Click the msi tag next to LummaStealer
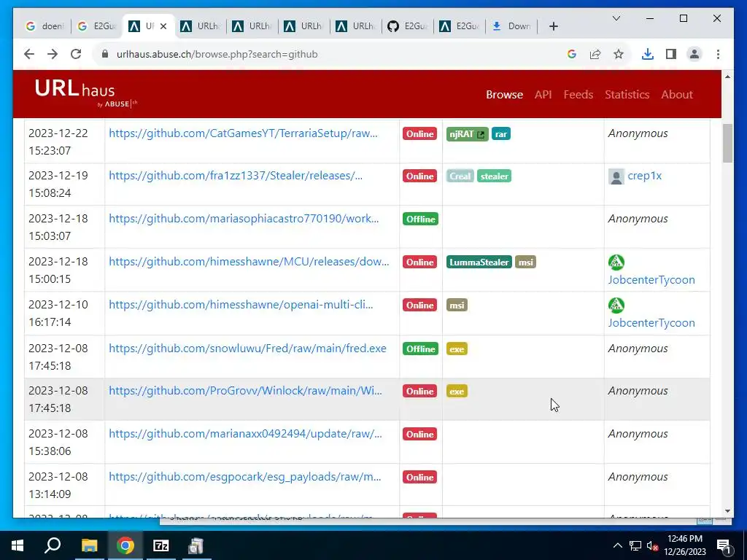The image size is (747, 560). (x=525, y=262)
